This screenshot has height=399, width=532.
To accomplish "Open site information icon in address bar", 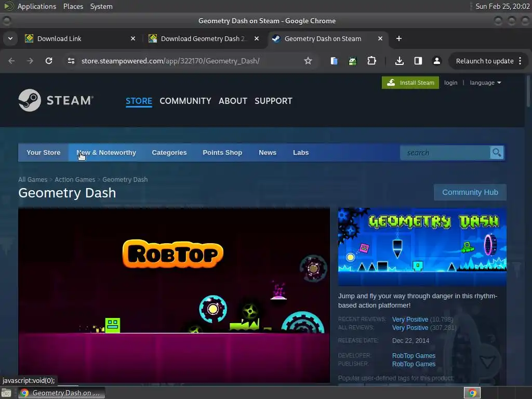I will 71,61.
